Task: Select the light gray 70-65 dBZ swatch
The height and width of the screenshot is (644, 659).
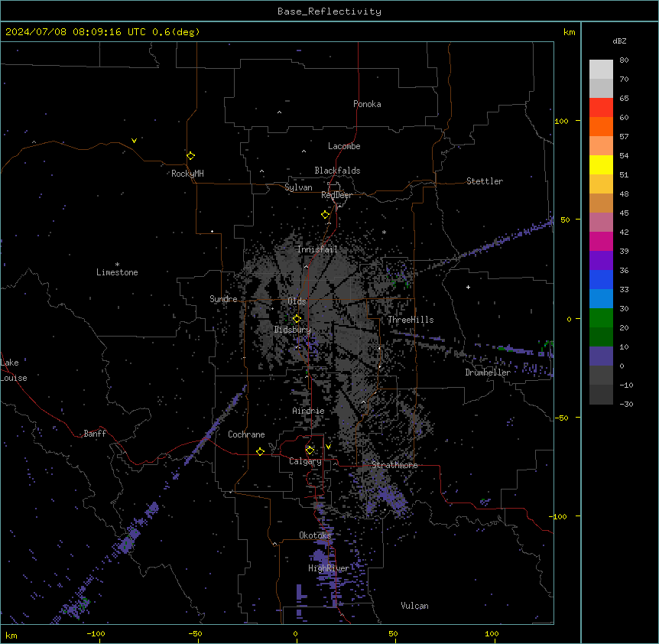Action: pos(601,88)
